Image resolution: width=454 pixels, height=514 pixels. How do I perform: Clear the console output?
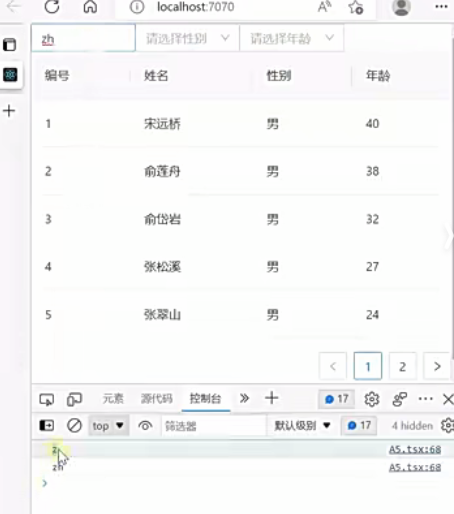(74, 426)
